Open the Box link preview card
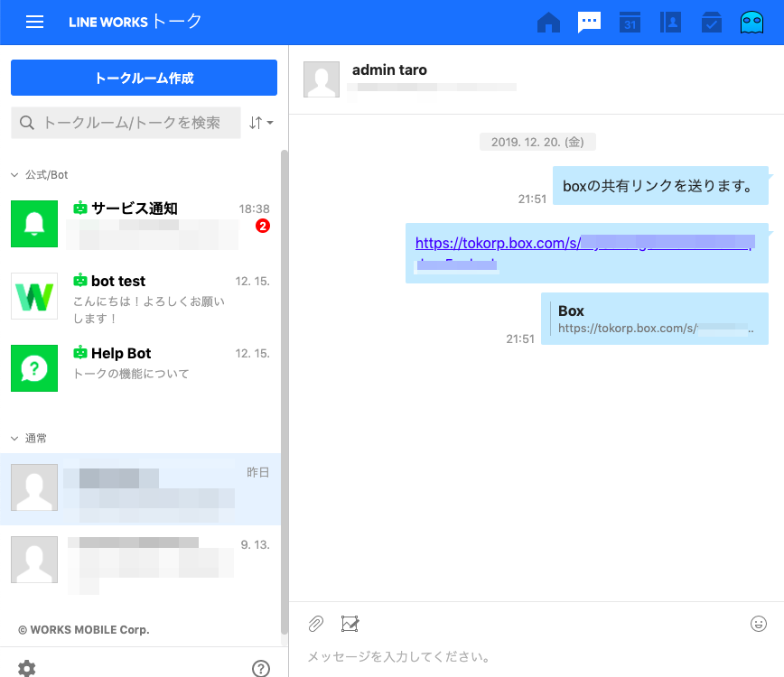The image size is (784, 677). coord(655,319)
